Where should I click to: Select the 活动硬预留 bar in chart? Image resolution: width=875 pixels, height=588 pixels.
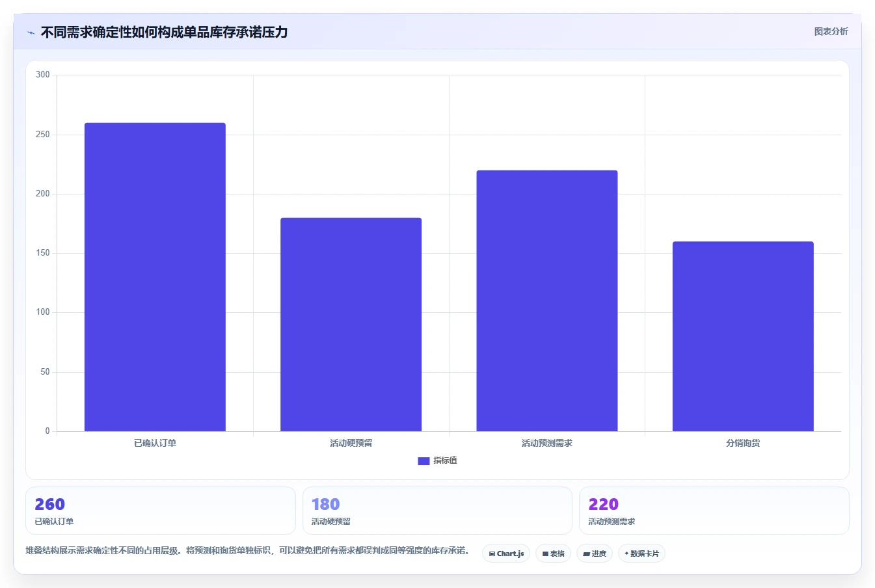[351, 325]
